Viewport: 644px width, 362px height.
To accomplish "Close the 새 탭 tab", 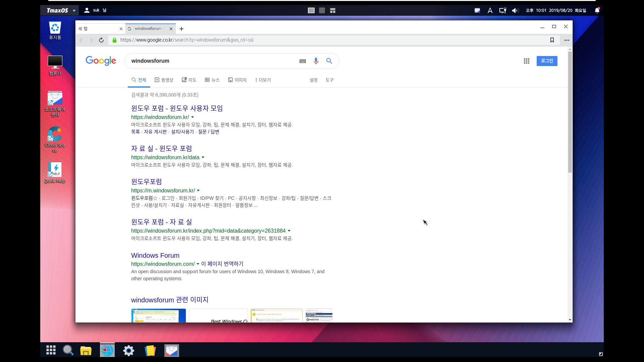I will click(121, 29).
